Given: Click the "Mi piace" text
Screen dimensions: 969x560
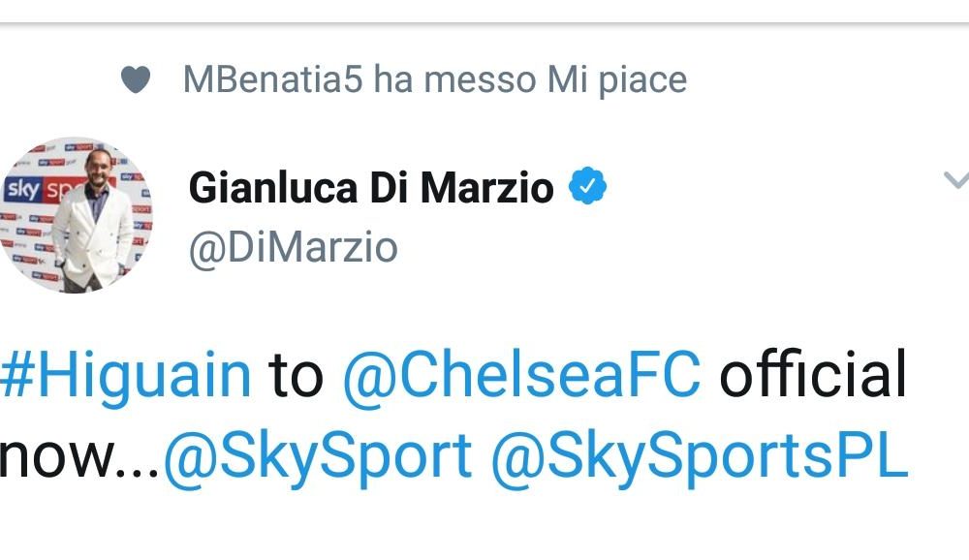Looking at the screenshot, I should tap(616, 79).
